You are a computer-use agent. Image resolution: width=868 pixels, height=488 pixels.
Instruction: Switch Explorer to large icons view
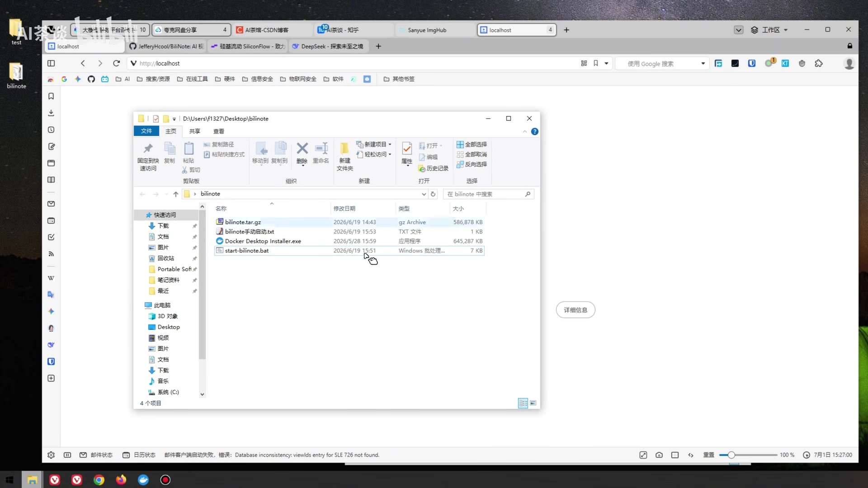coord(533,403)
